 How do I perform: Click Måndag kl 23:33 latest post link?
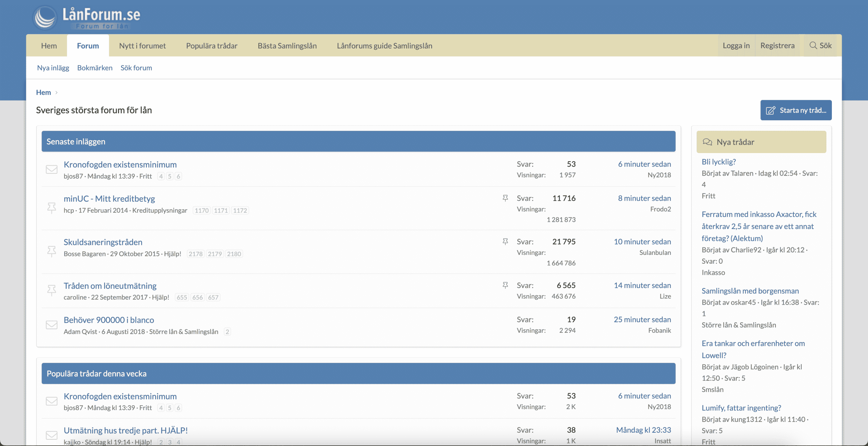(643, 430)
